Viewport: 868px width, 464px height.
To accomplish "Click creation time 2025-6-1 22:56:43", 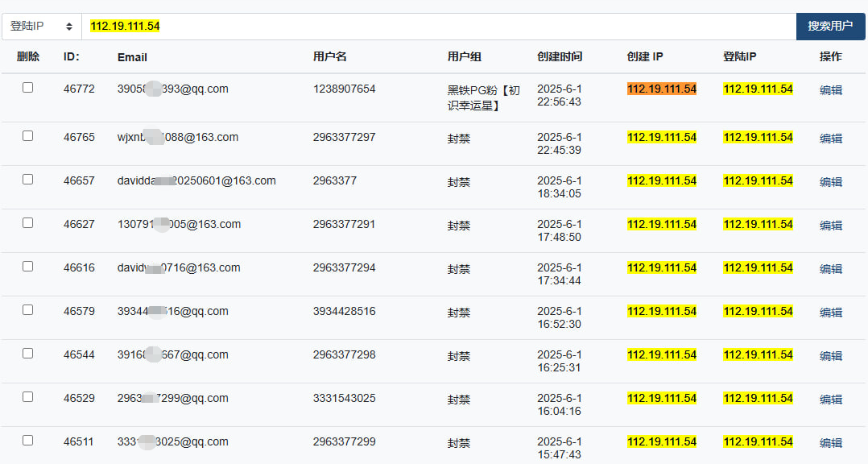I will pos(559,95).
